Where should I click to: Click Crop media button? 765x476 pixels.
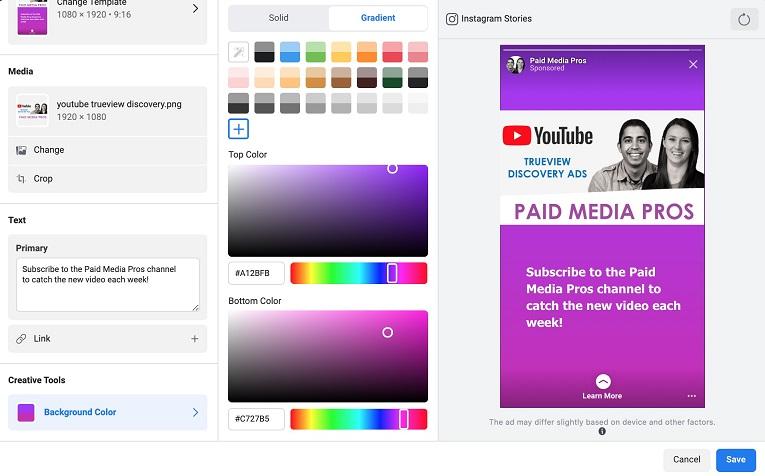tap(107, 179)
